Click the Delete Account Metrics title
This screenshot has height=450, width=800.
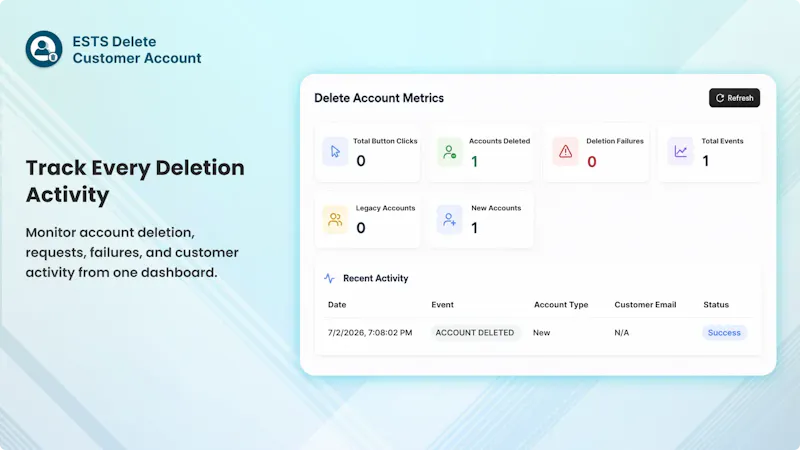tap(379, 98)
